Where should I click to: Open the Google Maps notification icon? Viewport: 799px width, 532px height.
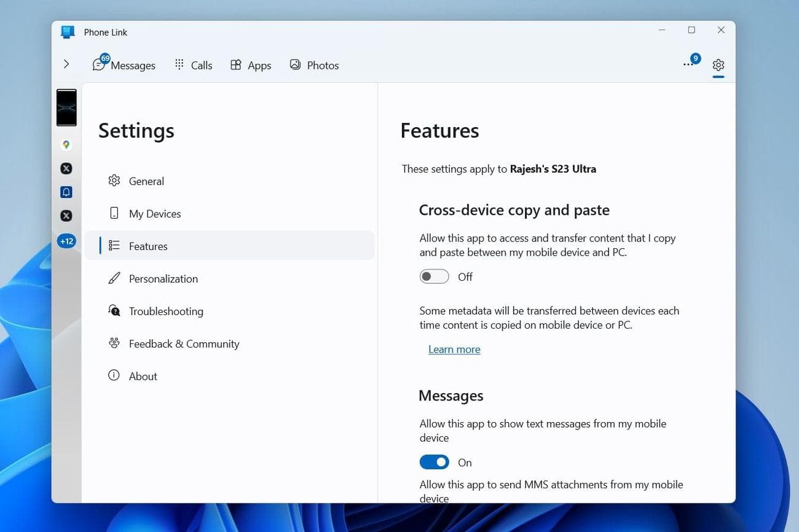coord(66,145)
